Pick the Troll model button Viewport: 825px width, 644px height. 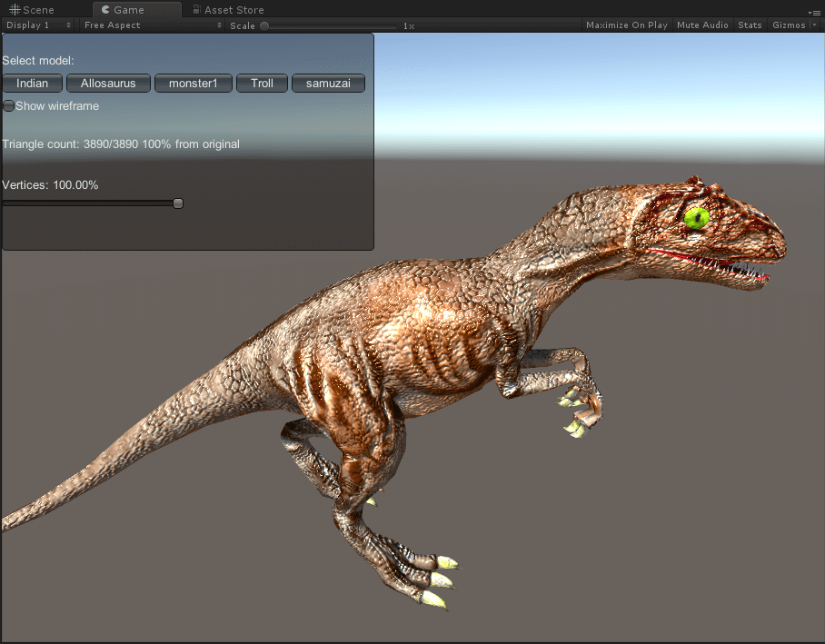click(262, 84)
